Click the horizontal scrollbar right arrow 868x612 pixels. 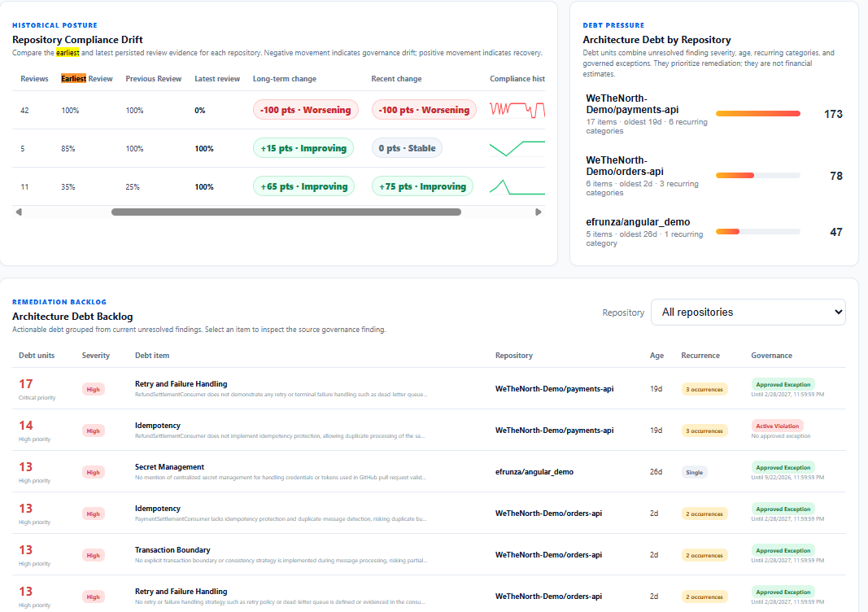pyautogui.click(x=538, y=212)
